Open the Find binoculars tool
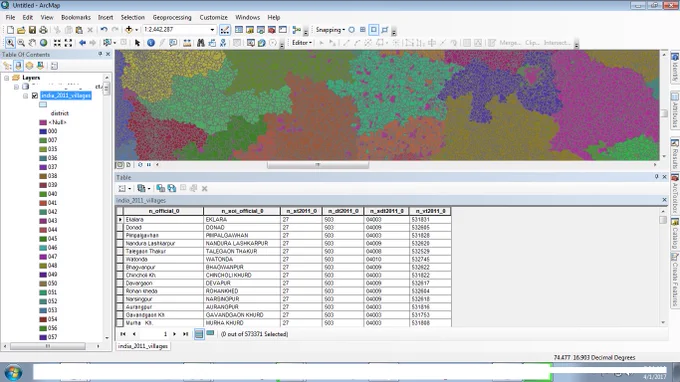Image resolution: width=680 pixels, height=382 pixels. coord(200,43)
